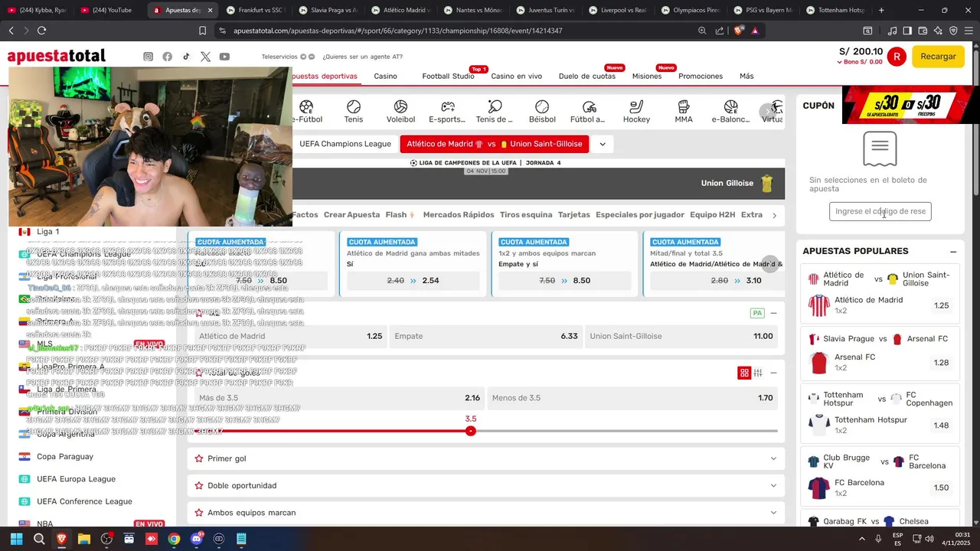980x551 pixels.
Task: Collapse the Apuestas Populares panel
Action: (953, 252)
